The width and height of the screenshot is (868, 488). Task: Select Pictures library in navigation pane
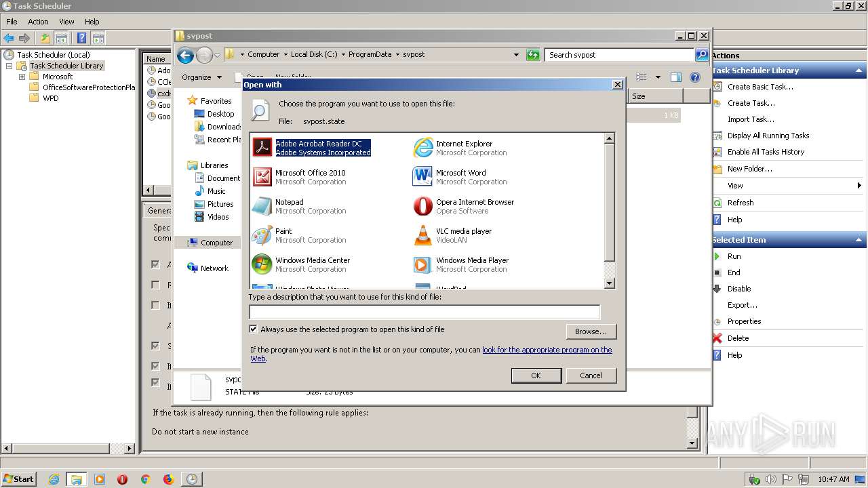point(220,204)
